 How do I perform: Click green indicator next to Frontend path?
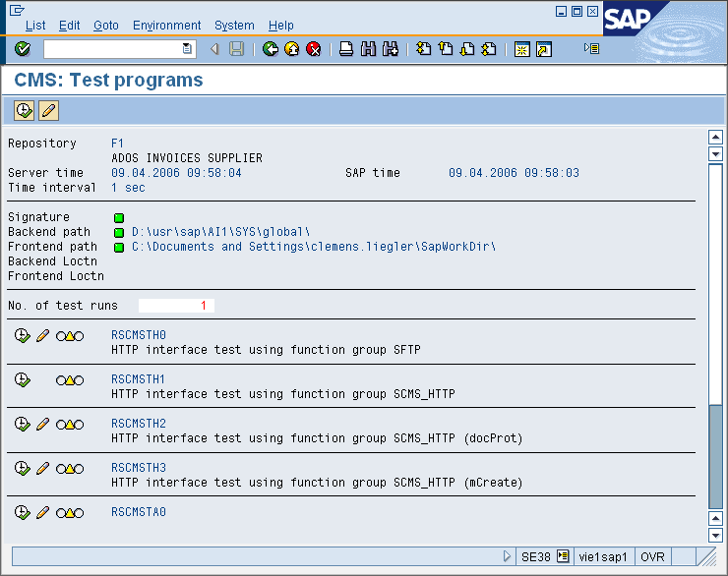119,247
